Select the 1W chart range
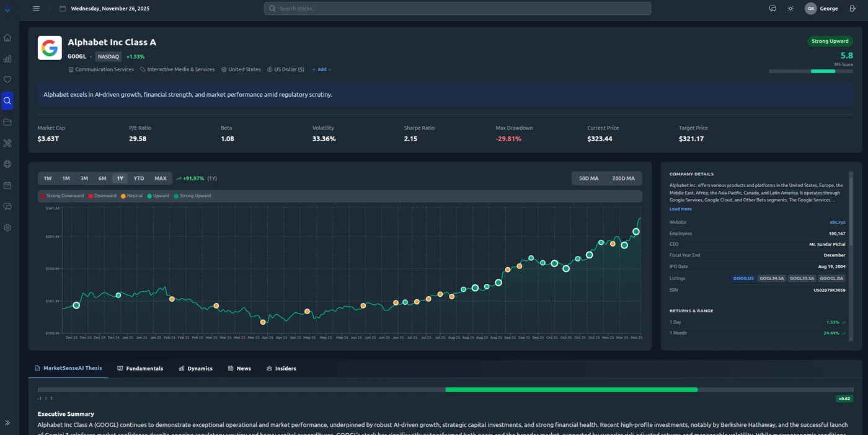Viewport: 868px width, 435px height. (48, 178)
